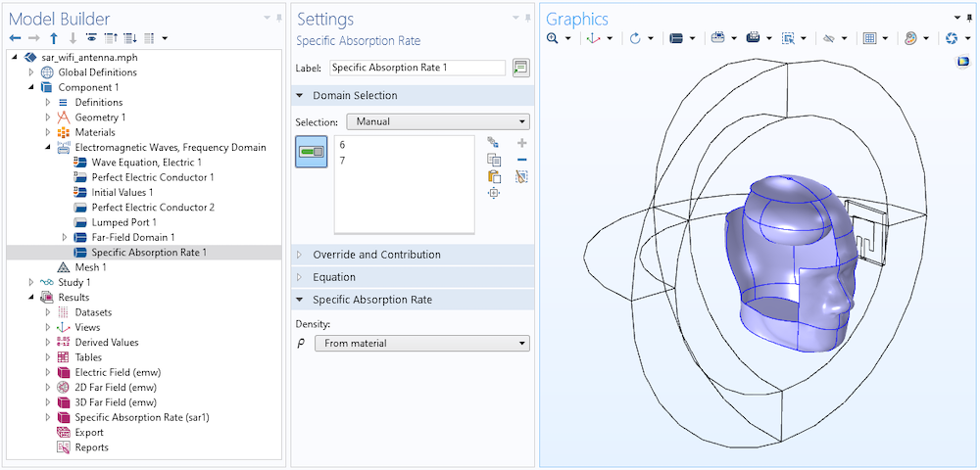Viewport: 980px width, 470px height.
Task: Open the zoom options dropdown arrow
Action: pos(568,39)
